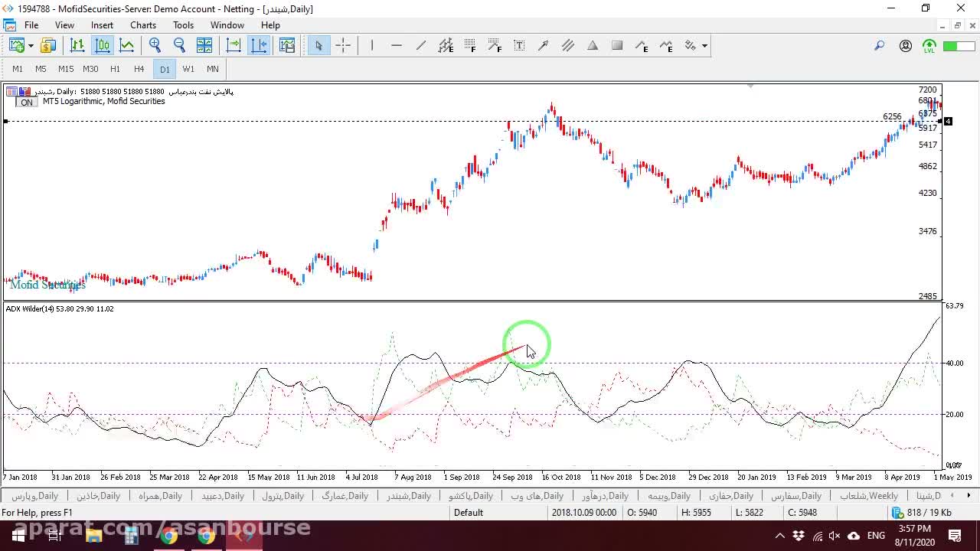Expand the objects toolbar dropdown arrow
Viewport: 980px width, 551px height.
pyautogui.click(x=704, y=46)
